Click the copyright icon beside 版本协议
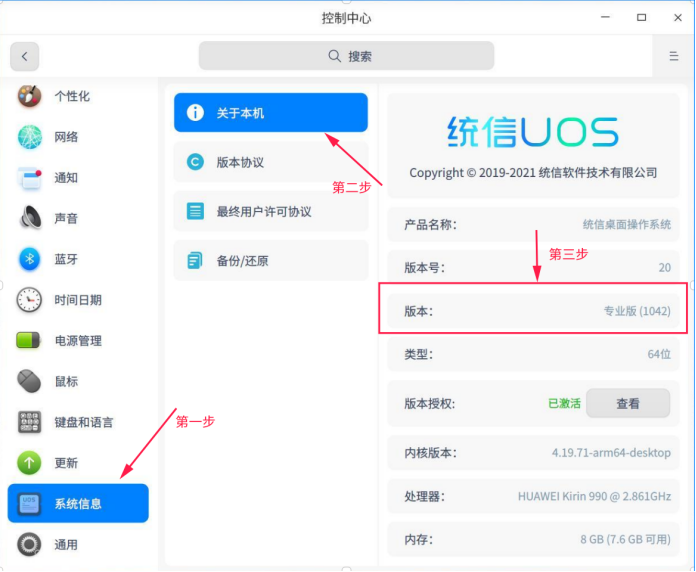The image size is (696, 572). tap(195, 162)
